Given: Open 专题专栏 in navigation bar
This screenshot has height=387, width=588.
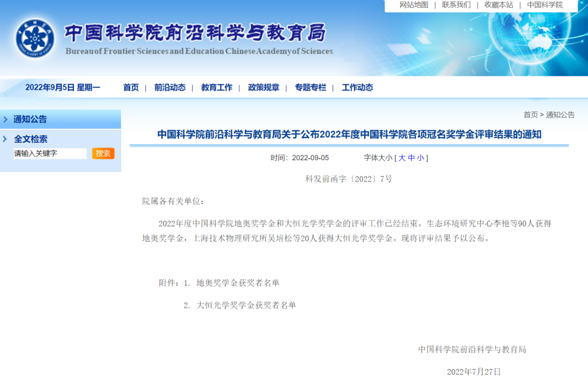Looking at the screenshot, I should tap(310, 87).
